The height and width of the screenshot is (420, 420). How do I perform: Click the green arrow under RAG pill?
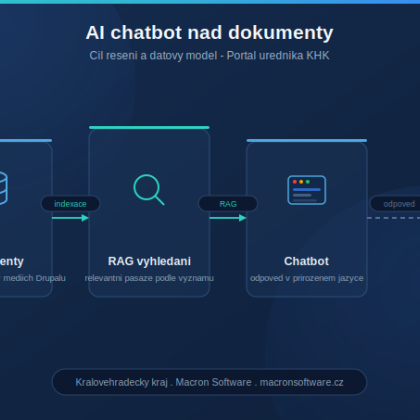click(228, 218)
